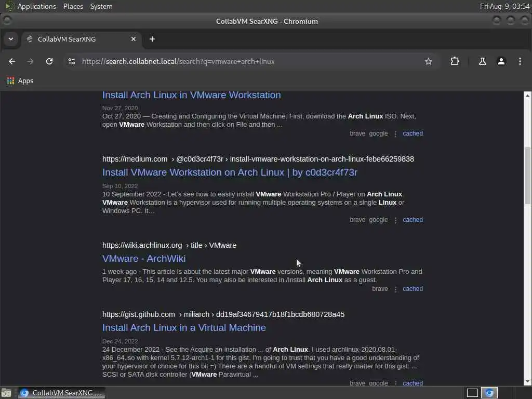Expand options dots for ArchWiki result
This screenshot has height=399, width=532.
(x=395, y=289)
